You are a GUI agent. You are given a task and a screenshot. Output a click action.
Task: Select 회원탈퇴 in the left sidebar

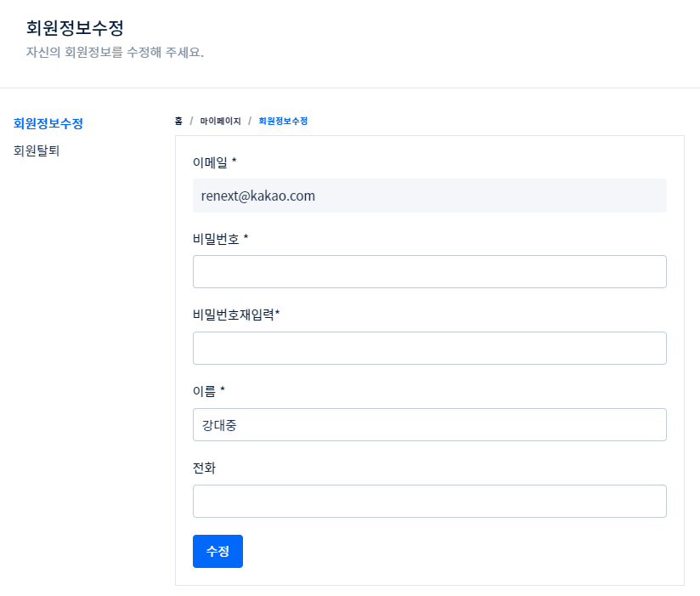coord(37,150)
